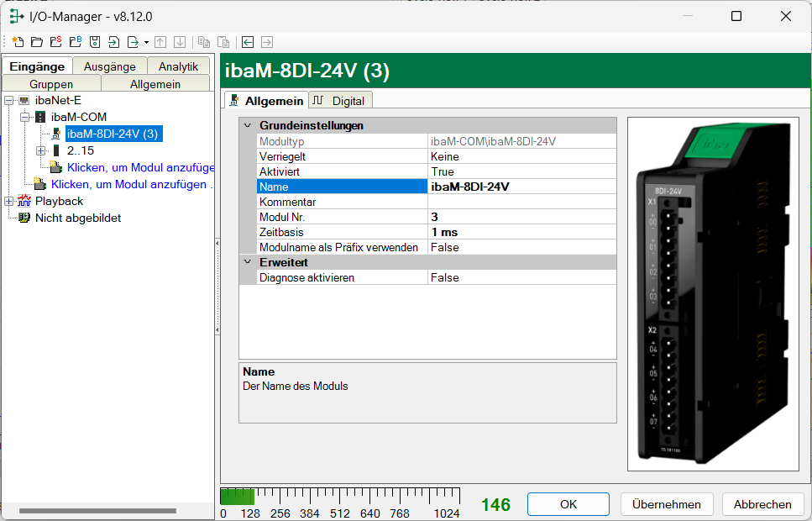Viewport: 812px width, 521px height.
Task: Click the Nicht abgebildet icon
Action: click(24, 218)
